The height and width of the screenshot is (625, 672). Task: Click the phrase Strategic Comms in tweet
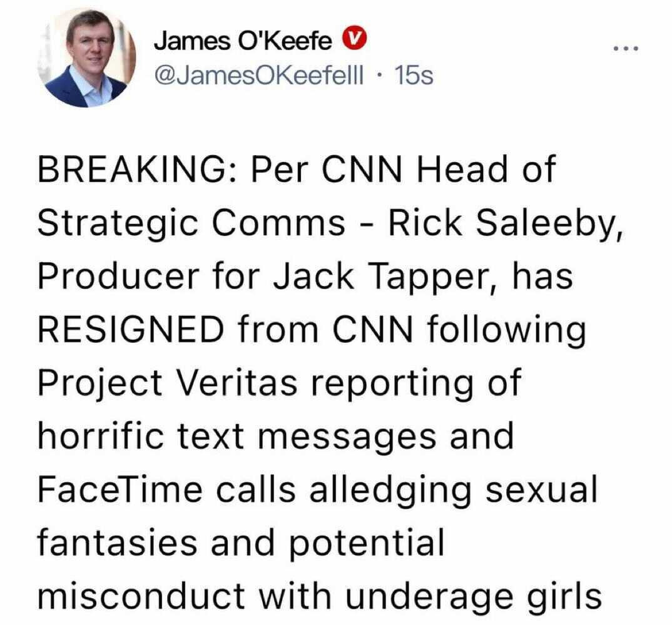tap(191, 223)
